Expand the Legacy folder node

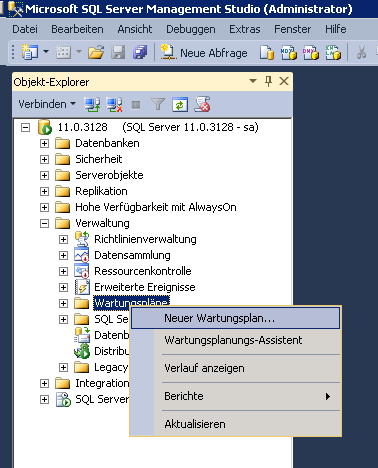tap(63, 367)
